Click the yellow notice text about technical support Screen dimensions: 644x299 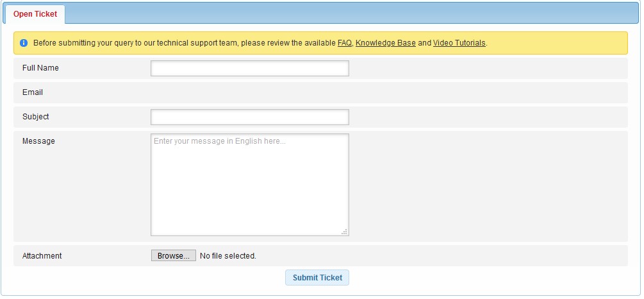tap(185, 43)
